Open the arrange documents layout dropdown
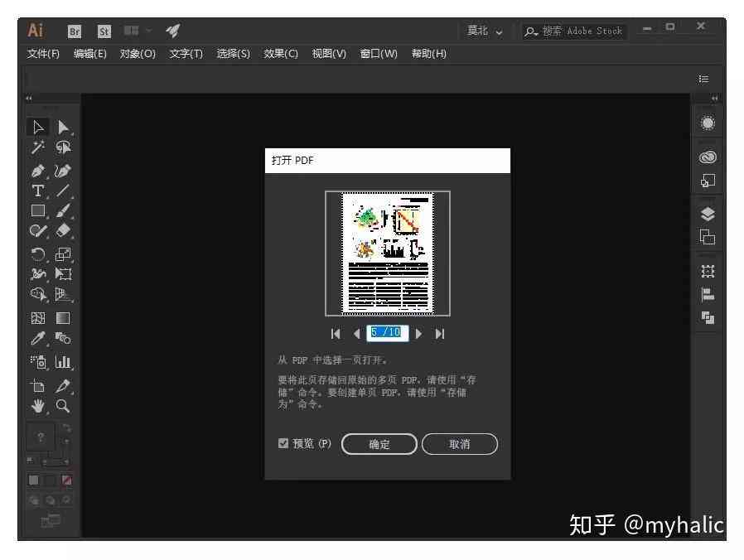 (x=138, y=31)
